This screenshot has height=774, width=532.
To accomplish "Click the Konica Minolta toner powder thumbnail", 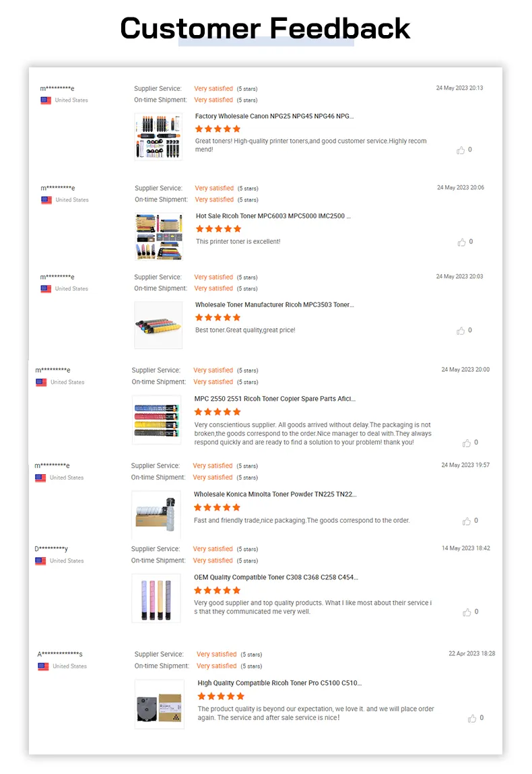I will coord(156,515).
